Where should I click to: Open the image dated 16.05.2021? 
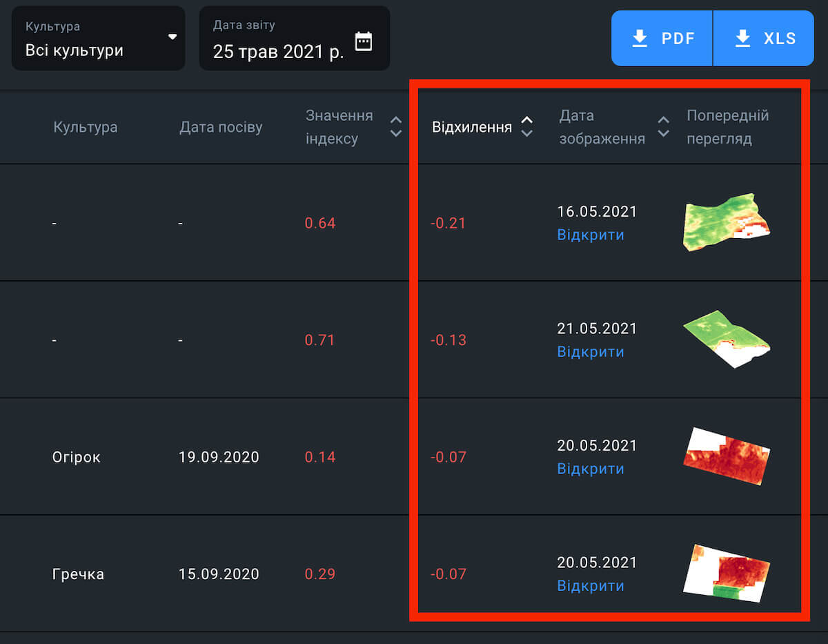[x=590, y=235]
